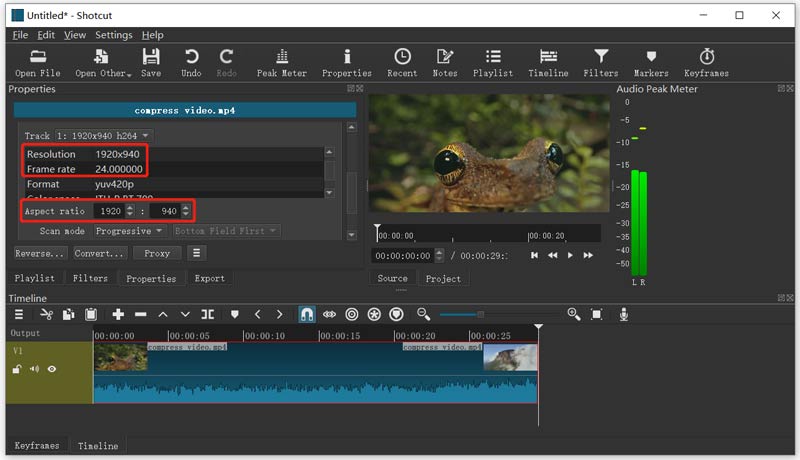The image size is (800, 460).
Task: Open the Markers panel
Action: [x=651, y=63]
